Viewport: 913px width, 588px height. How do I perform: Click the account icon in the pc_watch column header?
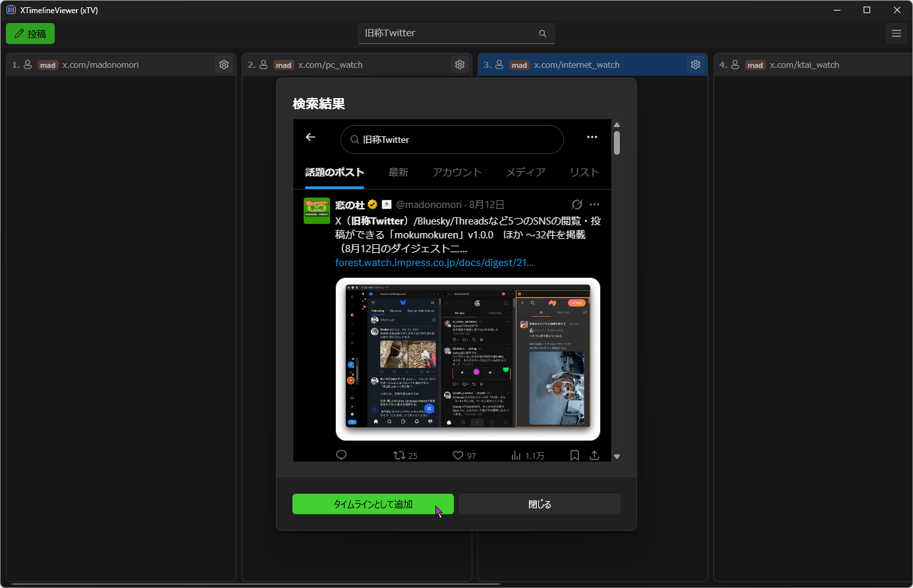(x=263, y=65)
